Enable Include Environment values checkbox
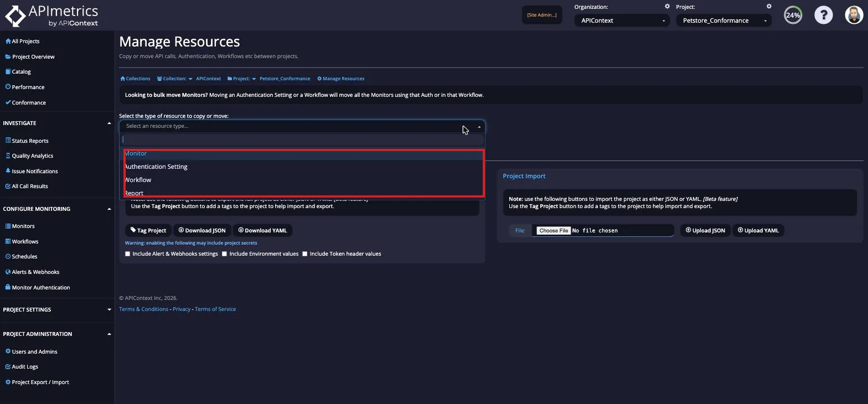The image size is (868, 404). coord(224,254)
